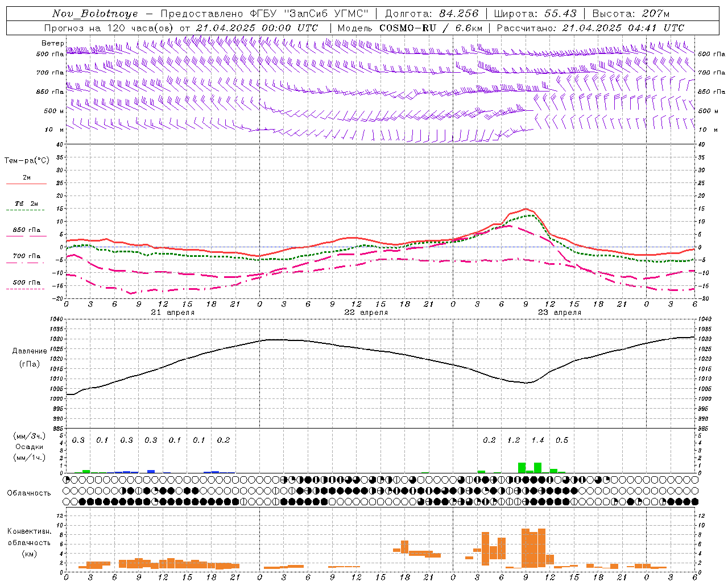Click the 0.5 precipitation amount value
This screenshot has width=728, height=582.
562,440
